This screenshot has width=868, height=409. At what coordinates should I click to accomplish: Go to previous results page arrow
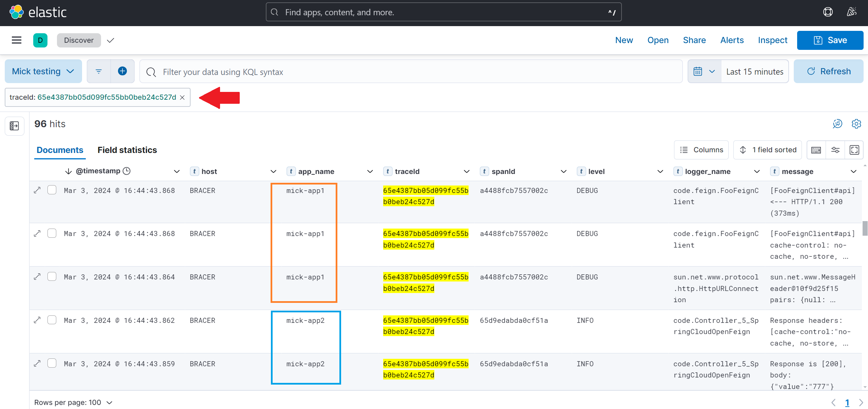click(x=833, y=403)
